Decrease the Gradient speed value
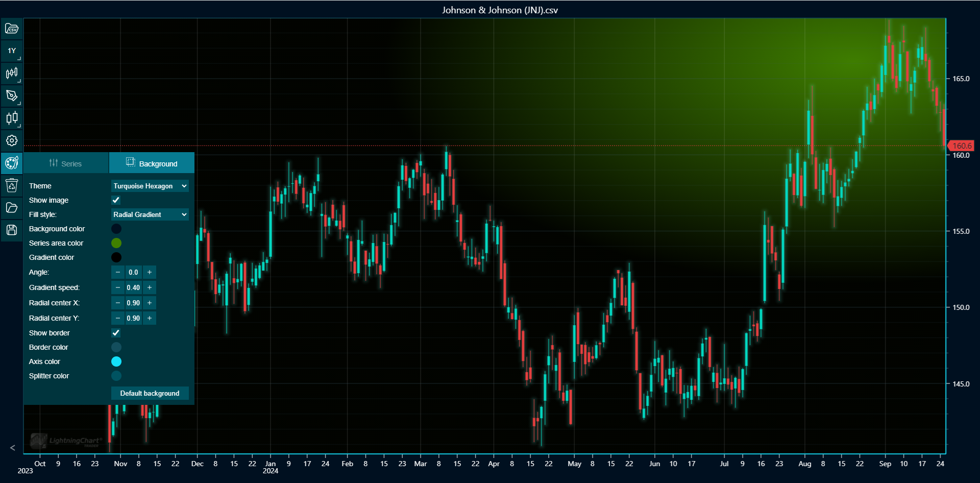The height and width of the screenshot is (483, 980). coord(118,287)
